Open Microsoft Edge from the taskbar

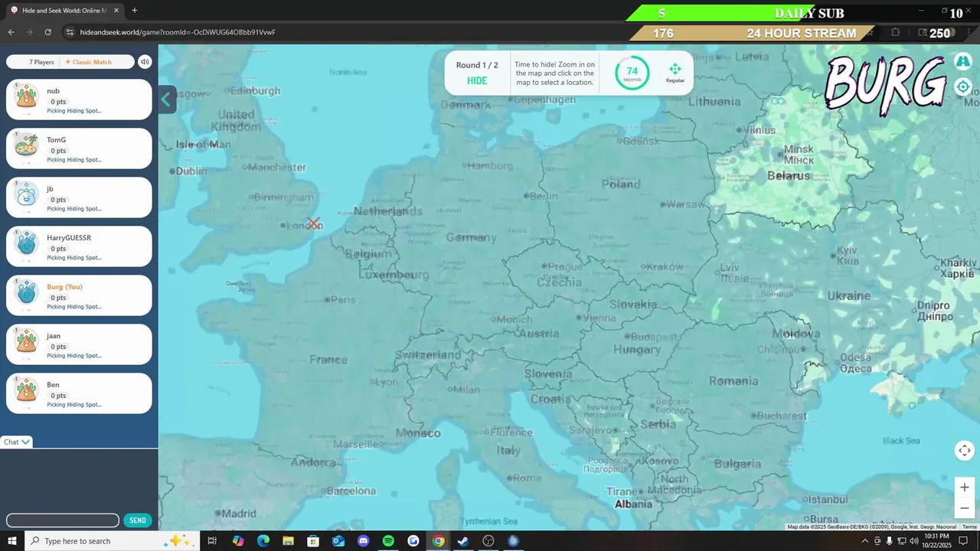pos(263,541)
